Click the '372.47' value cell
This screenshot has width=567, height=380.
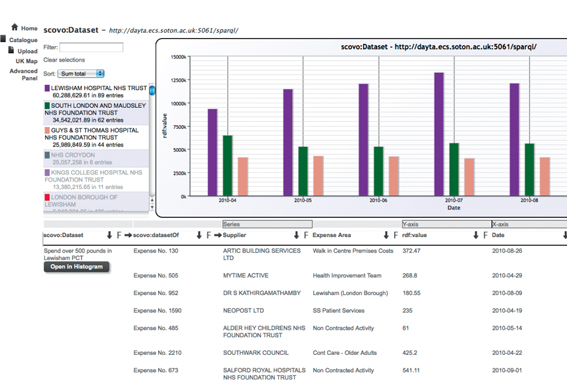(x=412, y=251)
